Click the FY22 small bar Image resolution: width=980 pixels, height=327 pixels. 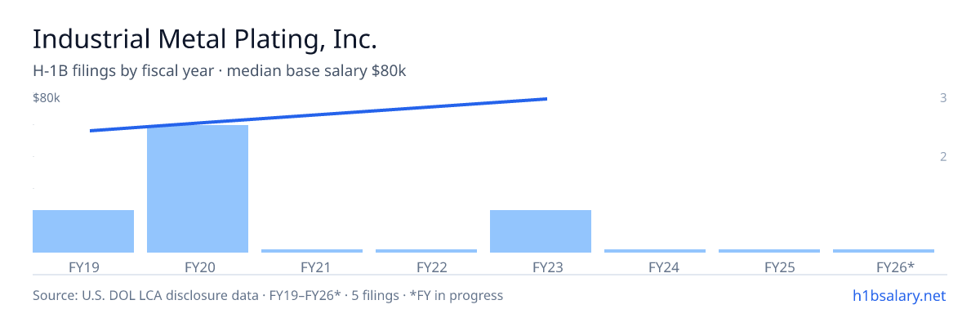point(426,251)
